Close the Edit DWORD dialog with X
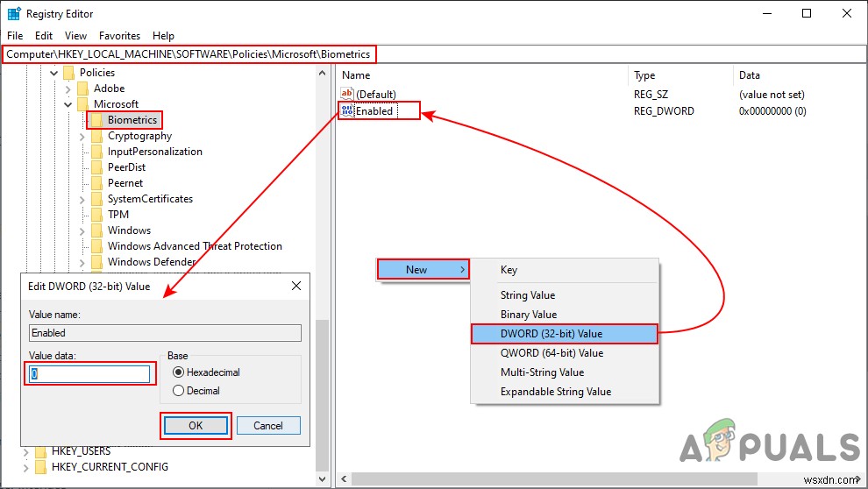 click(x=296, y=286)
